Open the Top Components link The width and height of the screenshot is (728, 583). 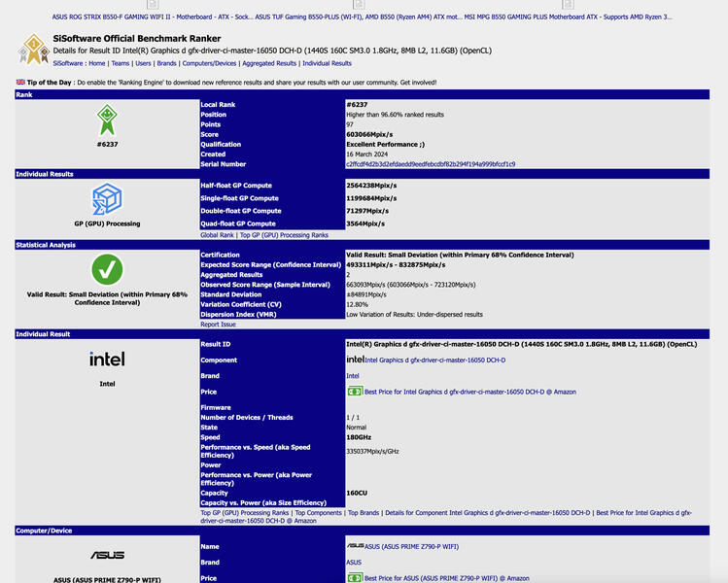click(x=318, y=512)
